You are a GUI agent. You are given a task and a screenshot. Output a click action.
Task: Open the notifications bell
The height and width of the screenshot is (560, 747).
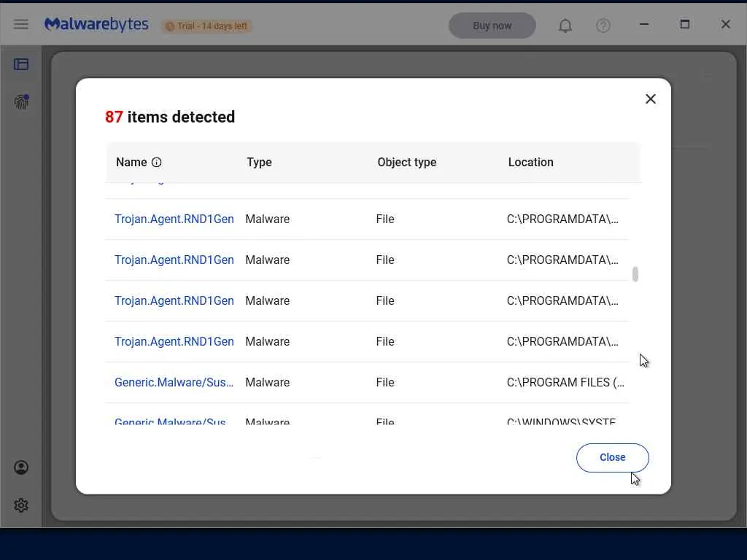pyautogui.click(x=565, y=26)
